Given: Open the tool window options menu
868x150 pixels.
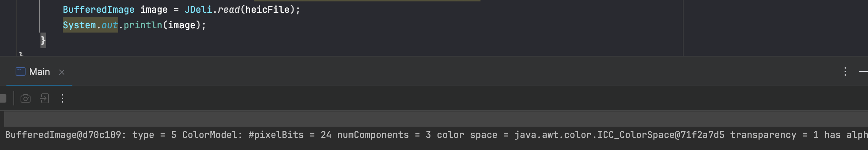Looking at the screenshot, I should point(845,71).
